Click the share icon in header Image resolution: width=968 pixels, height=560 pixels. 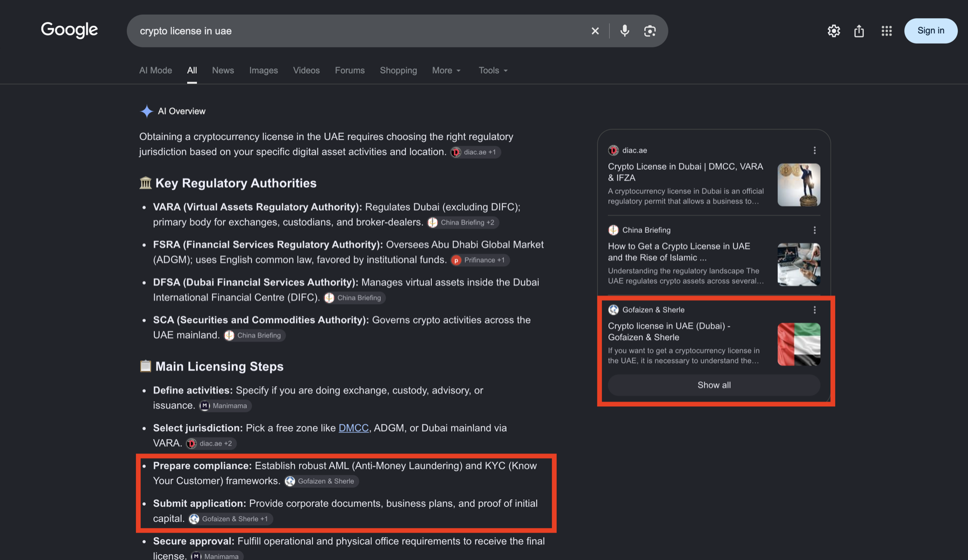coord(859,31)
